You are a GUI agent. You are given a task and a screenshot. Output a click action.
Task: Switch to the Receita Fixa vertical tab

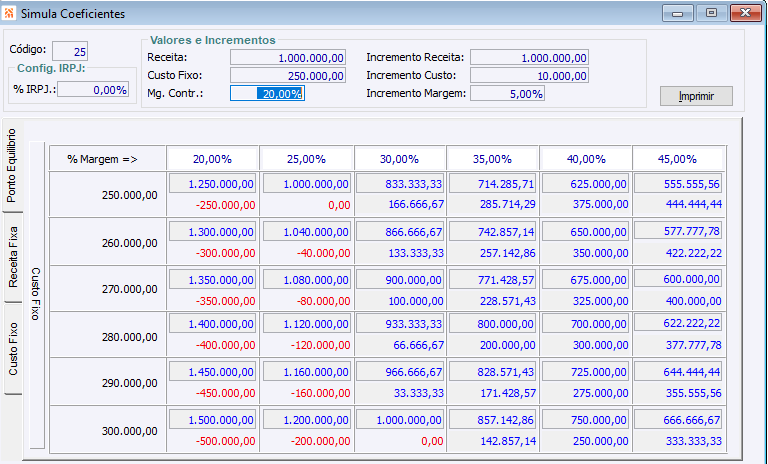(x=13, y=257)
